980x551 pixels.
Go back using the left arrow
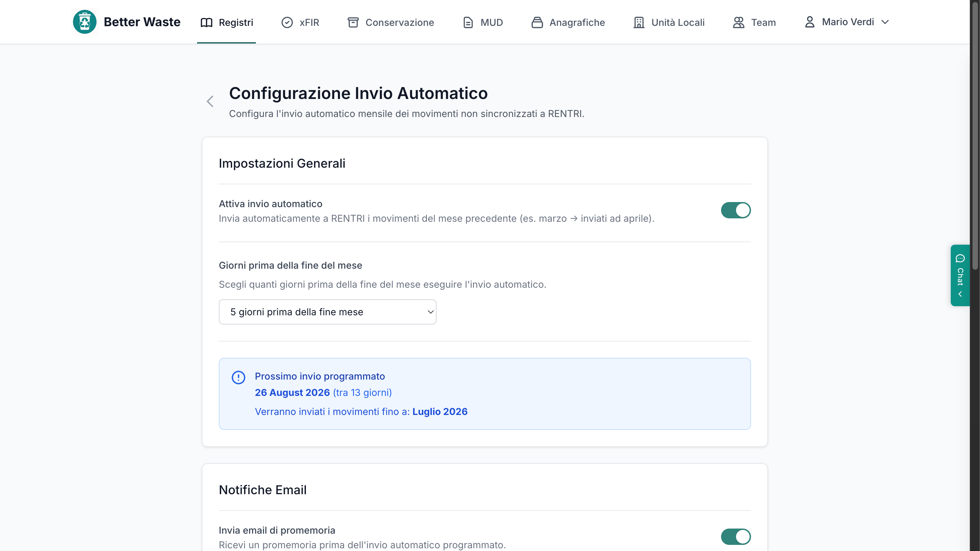pyautogui.click(x=210, y=102)
